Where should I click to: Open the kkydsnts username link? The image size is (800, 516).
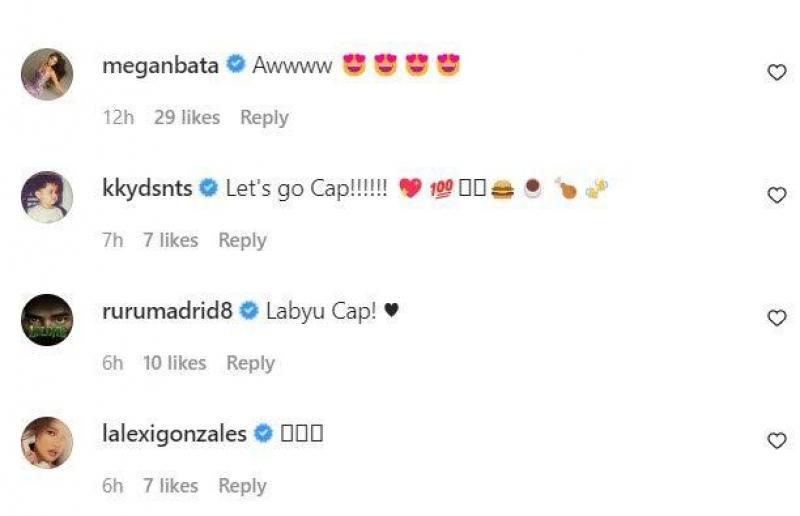(147, 188)
